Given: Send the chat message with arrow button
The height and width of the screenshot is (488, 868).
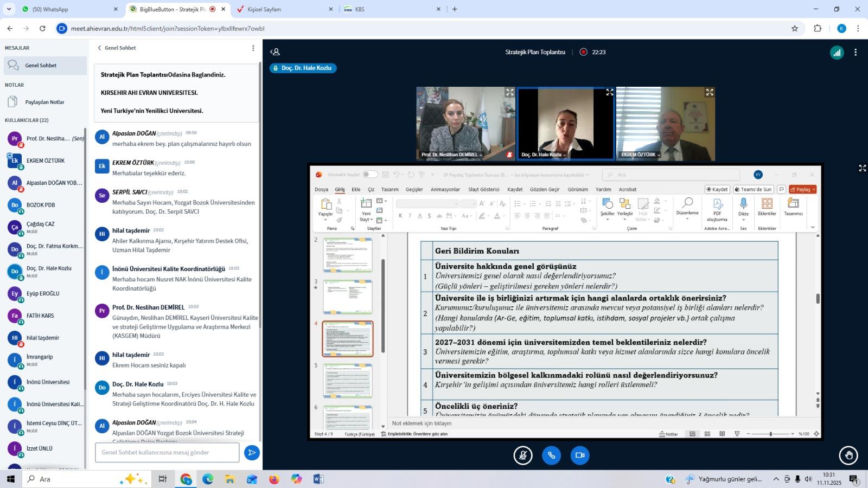Looking at the screenshot, I should (252, 453).
